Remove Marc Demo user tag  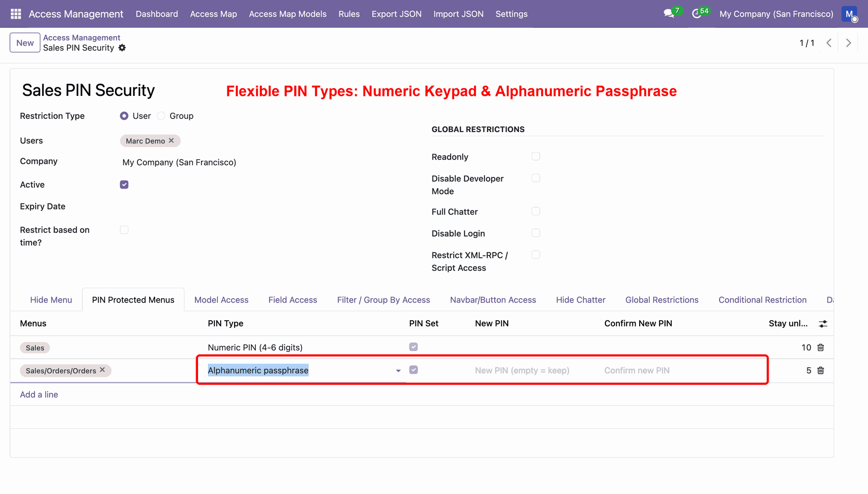[x=171, y=141]
